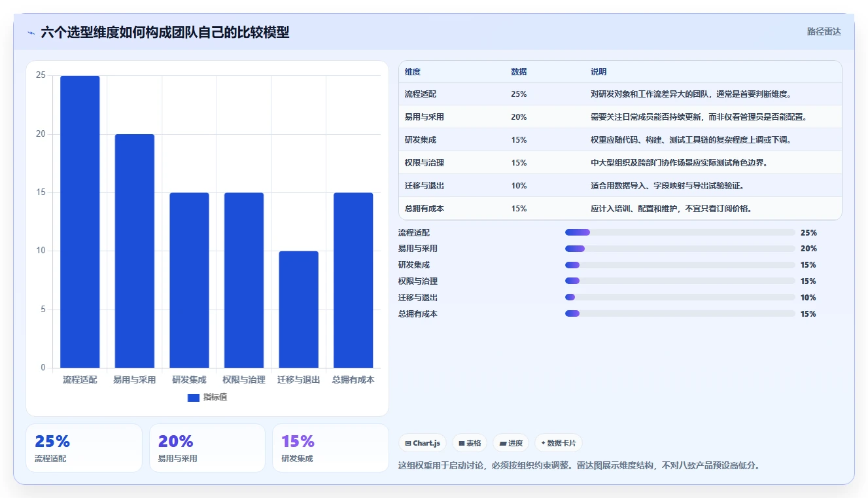Click the x-axis label 权限与治理
This screenshot has width=868, height=498.
pyautogui.click(x=244, y=380)
